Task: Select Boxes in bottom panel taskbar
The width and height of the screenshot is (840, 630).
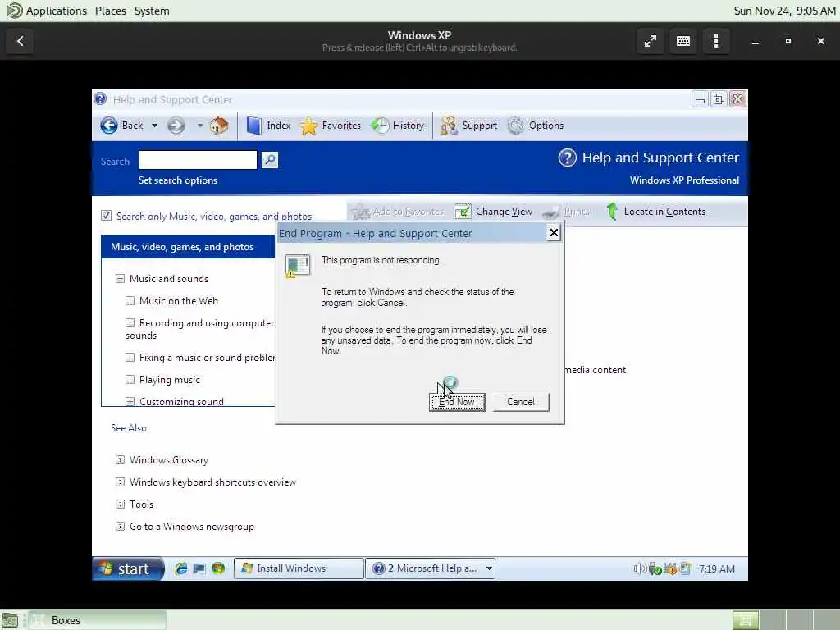Action: pos(97,620)
